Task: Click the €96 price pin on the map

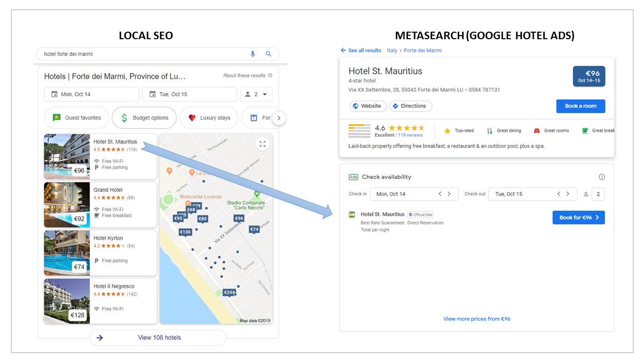Action: click(x=239, y=219)
